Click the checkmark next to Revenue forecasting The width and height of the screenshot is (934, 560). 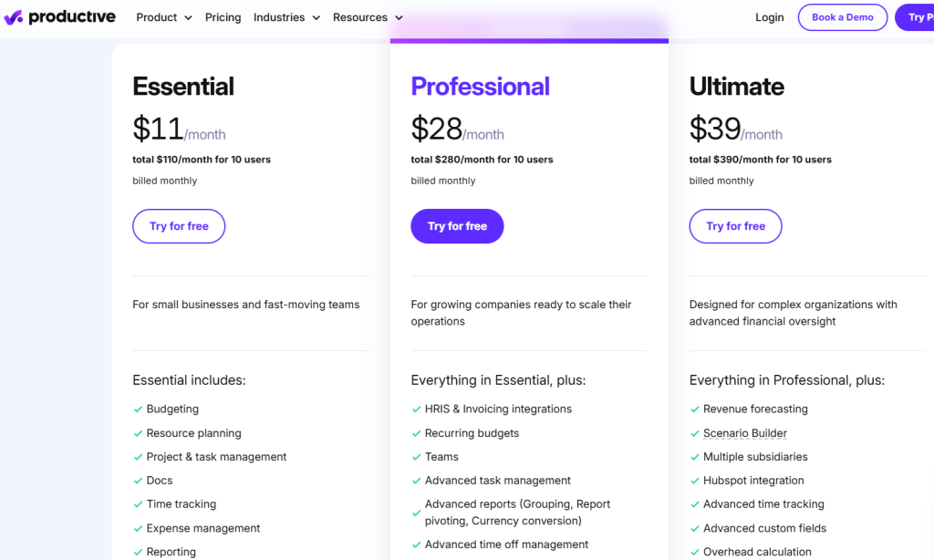click(695, 410)
